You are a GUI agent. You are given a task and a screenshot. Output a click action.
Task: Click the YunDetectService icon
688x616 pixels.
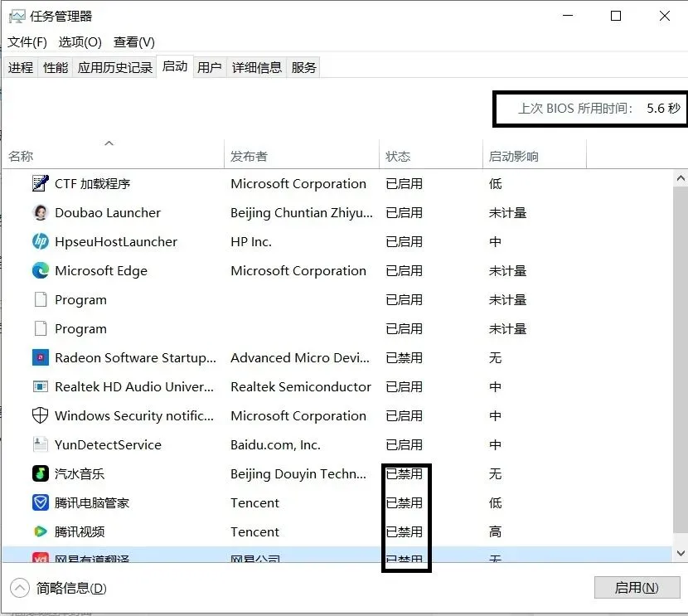(41, 444)
